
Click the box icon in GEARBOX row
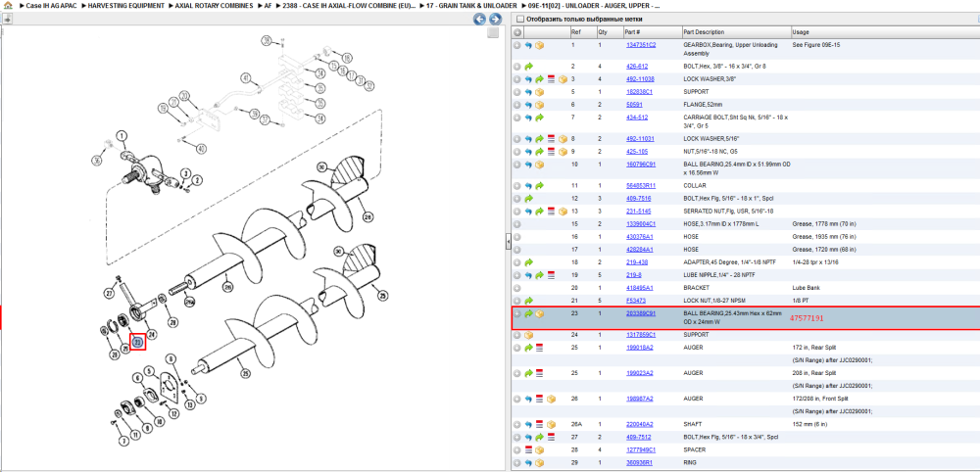(x=539, y=46)
